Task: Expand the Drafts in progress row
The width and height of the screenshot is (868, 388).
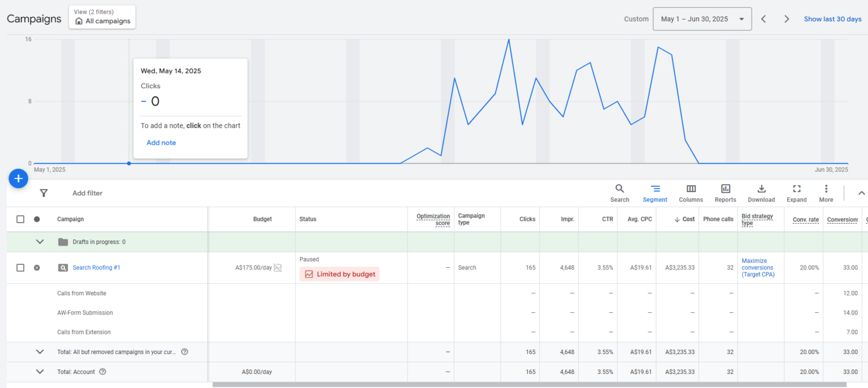Action: tap(40, 242)
